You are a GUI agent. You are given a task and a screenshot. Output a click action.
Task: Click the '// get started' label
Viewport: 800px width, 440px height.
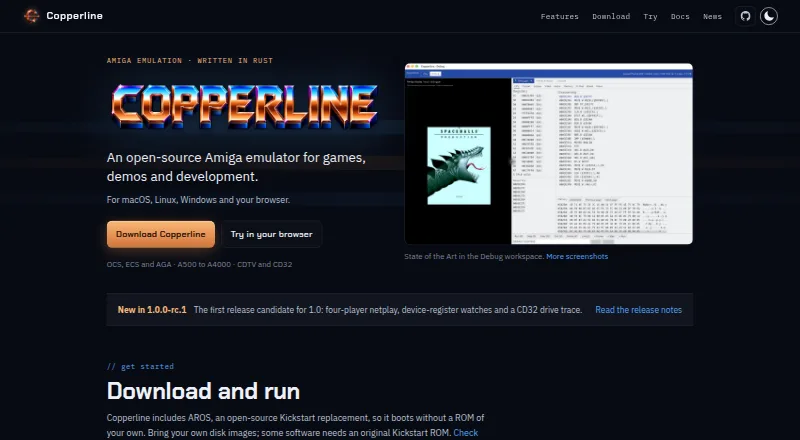coord(140,366)
